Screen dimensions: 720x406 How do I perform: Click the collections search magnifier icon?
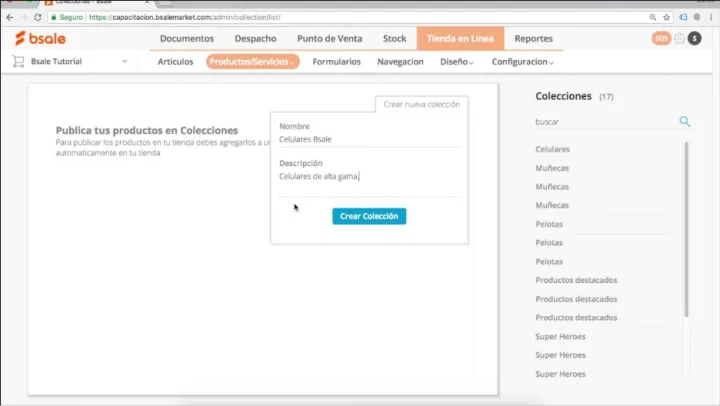[x=685, y=121]
